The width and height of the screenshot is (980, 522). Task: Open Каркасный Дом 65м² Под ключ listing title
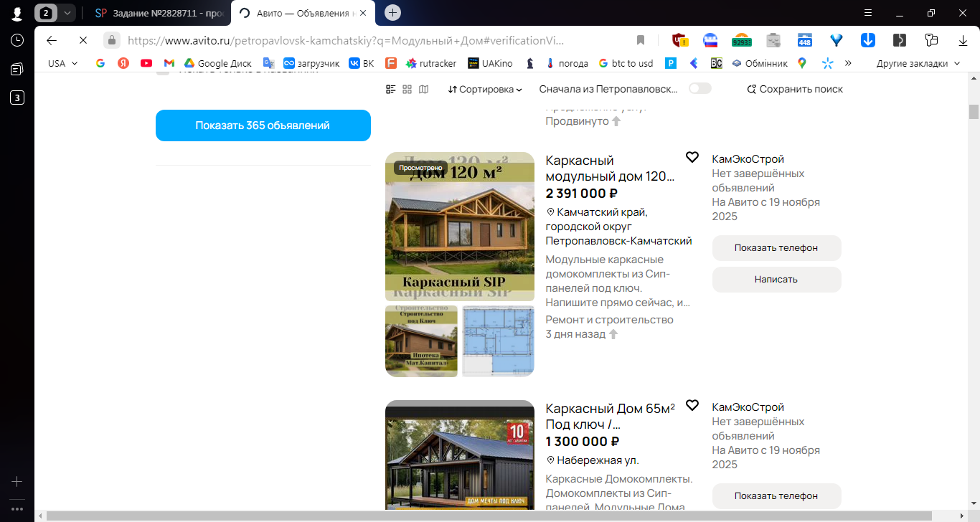click(611, 416)
